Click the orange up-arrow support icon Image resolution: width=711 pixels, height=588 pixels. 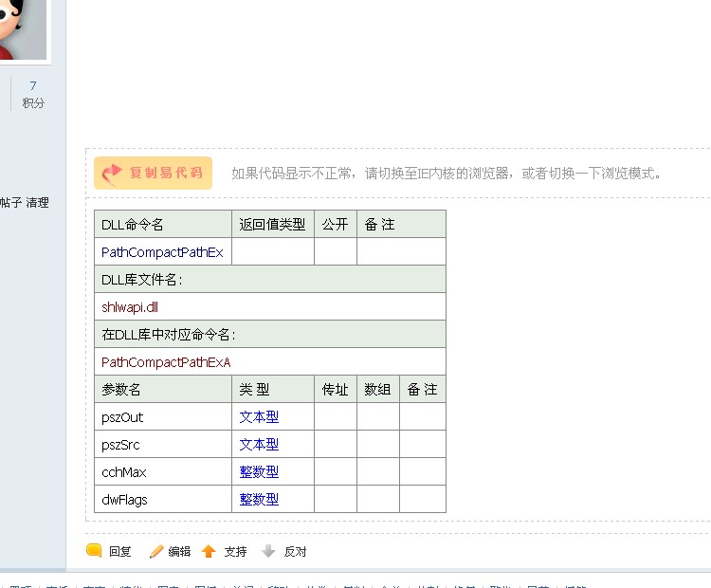point(209,551)
